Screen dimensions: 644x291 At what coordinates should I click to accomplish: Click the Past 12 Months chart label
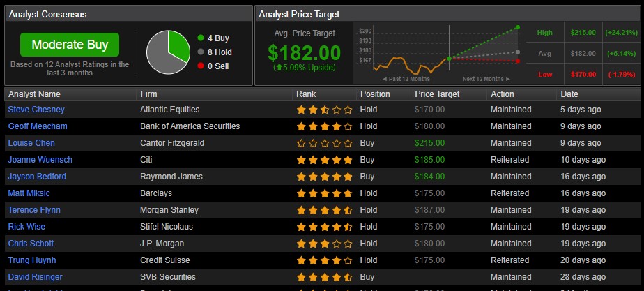click(x=406, y=79)
